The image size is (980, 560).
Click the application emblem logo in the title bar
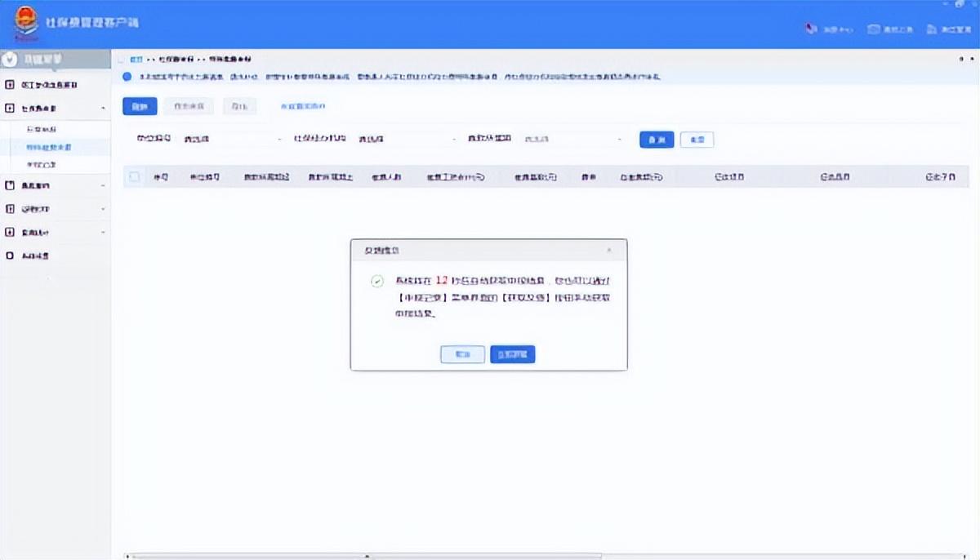[x=26, y=24]
